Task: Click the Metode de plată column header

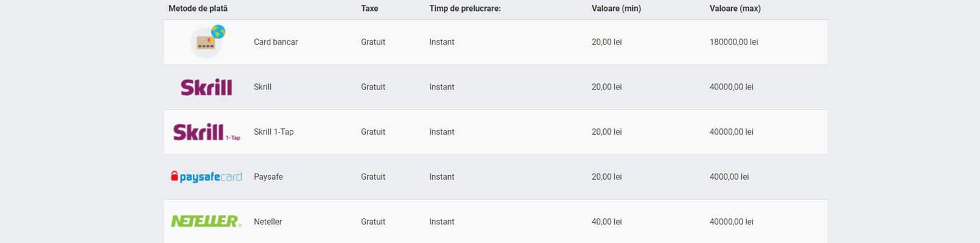Action: (x=198, y=9)
